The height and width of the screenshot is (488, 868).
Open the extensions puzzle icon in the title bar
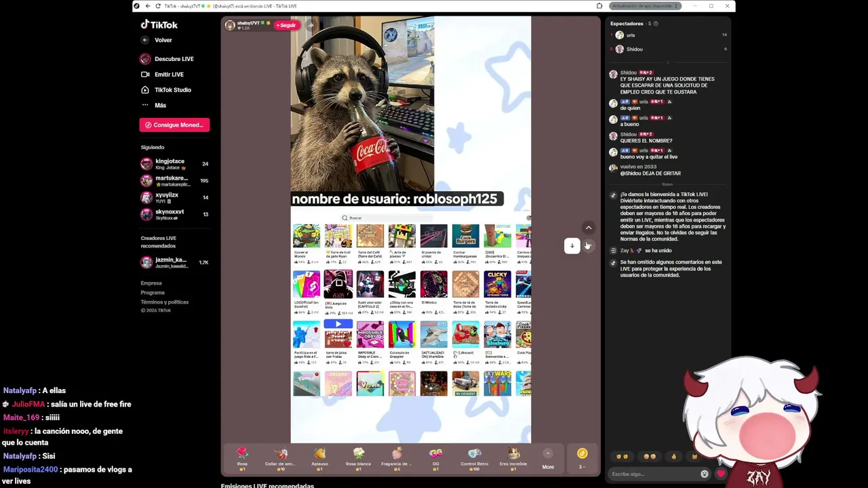[599, 6]
